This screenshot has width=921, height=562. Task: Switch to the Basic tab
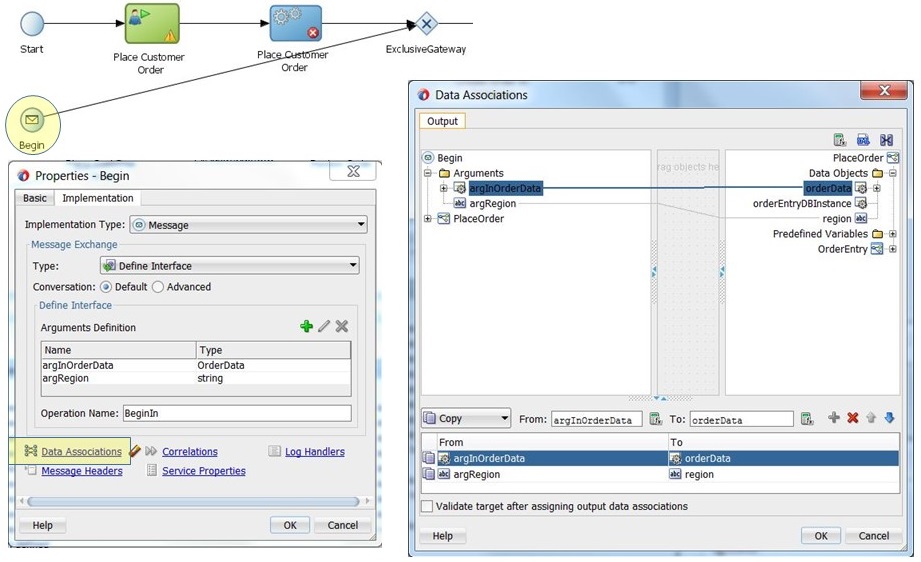[35, 198]
